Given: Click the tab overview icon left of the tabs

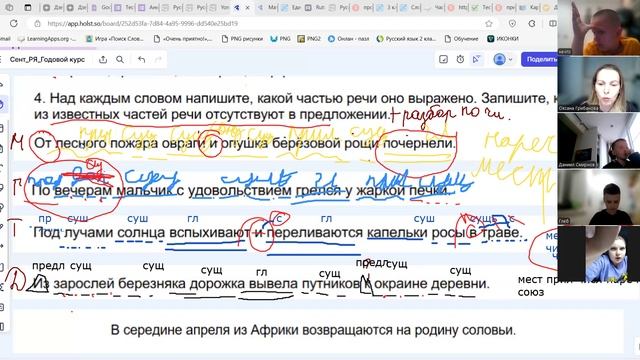Looking at the screenshot, I should point(28,8).
